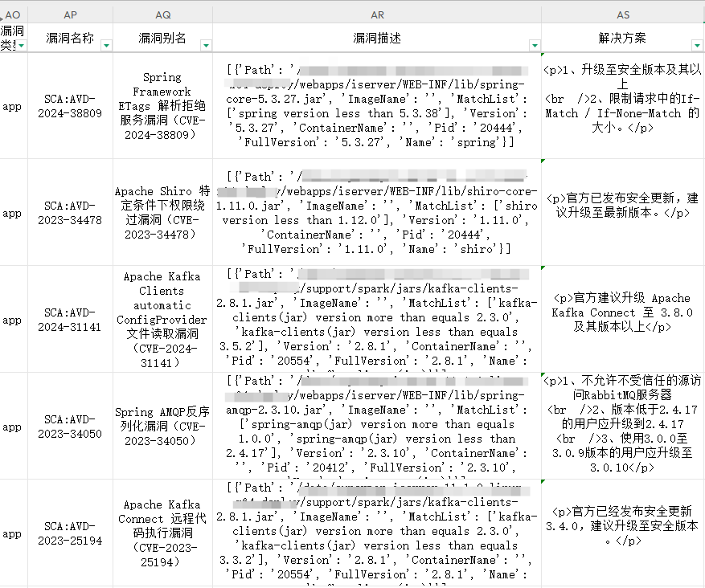705x588 pixels.
Task: Select Spring Framework ETags alias cell
Action: click(x=162, y=106)
